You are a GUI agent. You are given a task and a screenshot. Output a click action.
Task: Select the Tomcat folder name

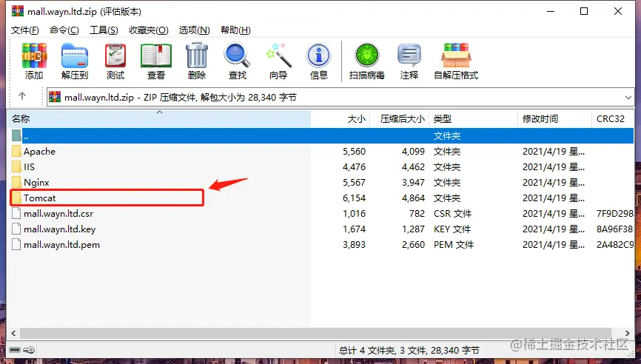coord(40,198)
